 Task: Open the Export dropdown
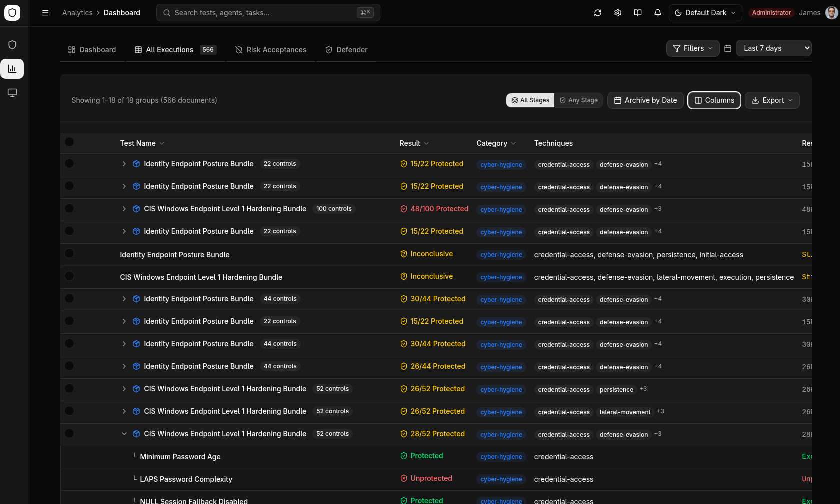pyautogui.click(x=772, y=100)
